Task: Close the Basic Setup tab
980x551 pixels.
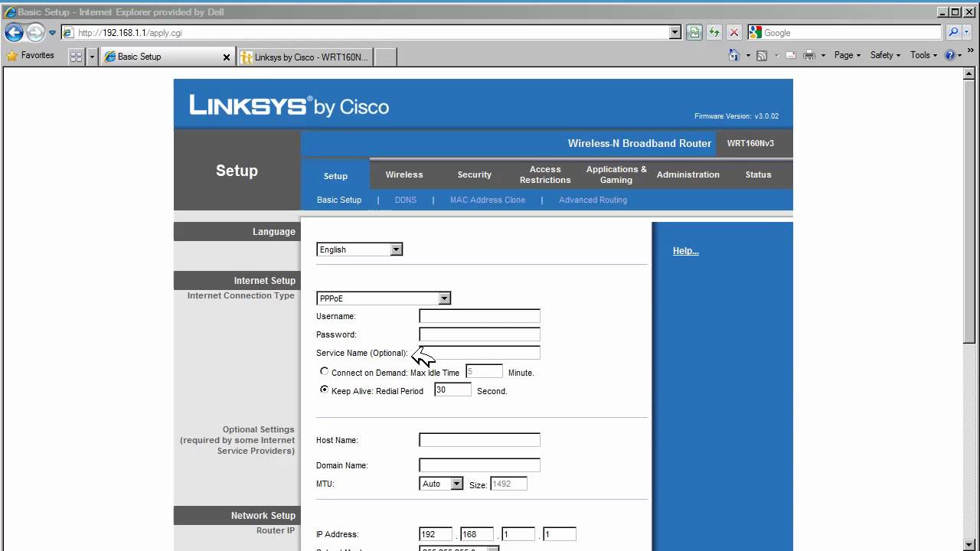Action: click(x=227, y=57)
